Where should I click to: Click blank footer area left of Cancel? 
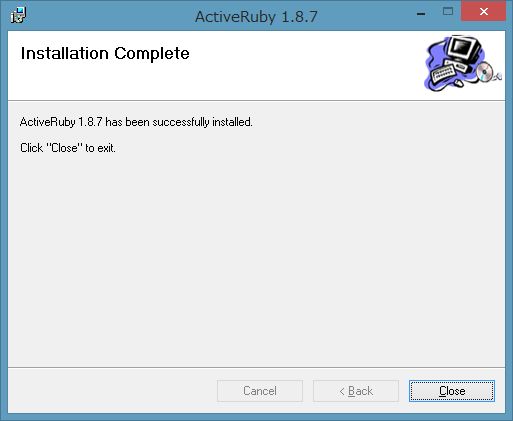(x=112, y=391)
